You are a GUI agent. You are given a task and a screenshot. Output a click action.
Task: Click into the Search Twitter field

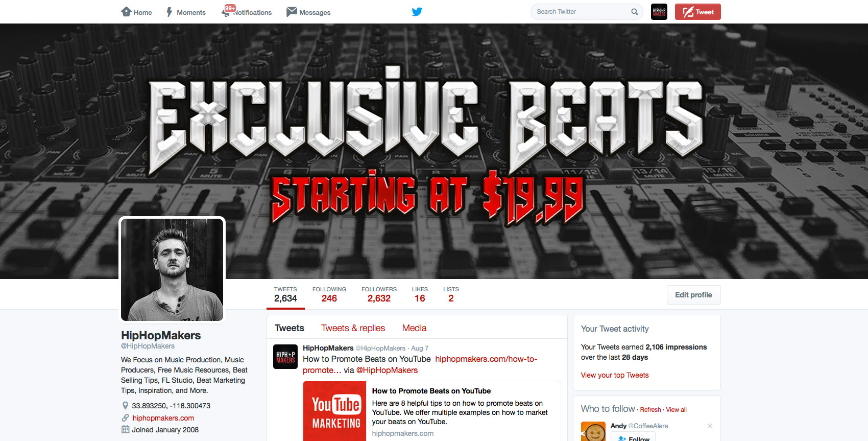(x=582, y=12)
